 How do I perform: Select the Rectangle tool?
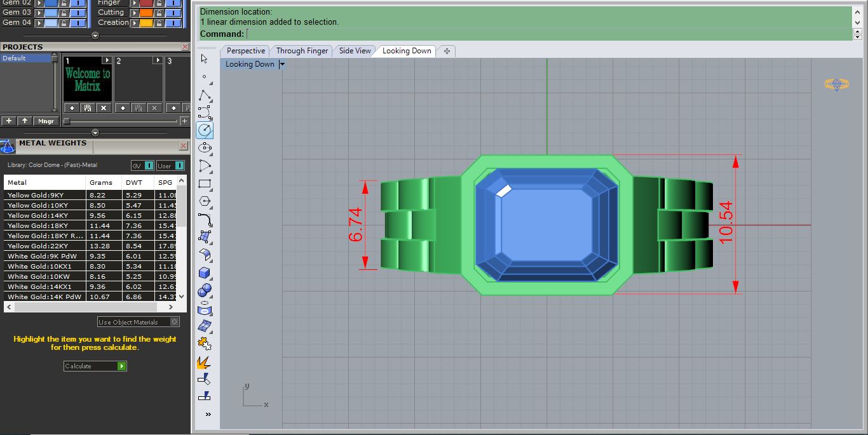[x=205, y=184]
